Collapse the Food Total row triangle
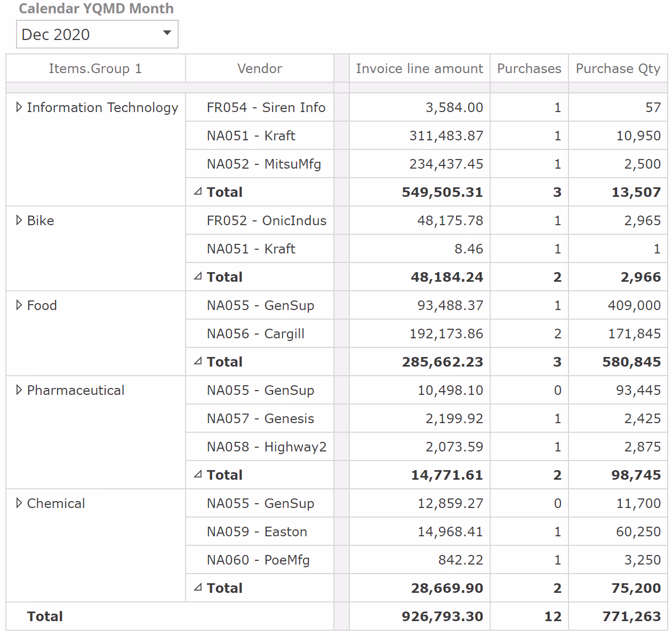 [198, 361]
